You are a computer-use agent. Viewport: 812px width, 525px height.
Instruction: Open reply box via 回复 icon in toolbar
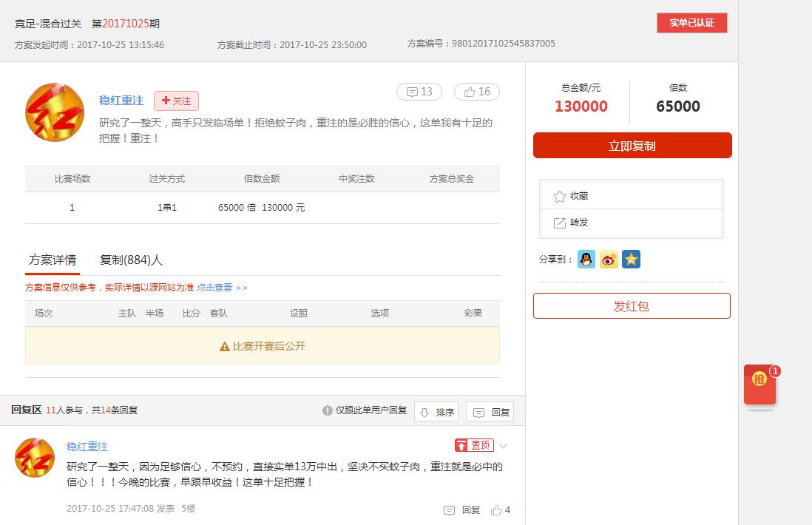click(x=490, y=411)
